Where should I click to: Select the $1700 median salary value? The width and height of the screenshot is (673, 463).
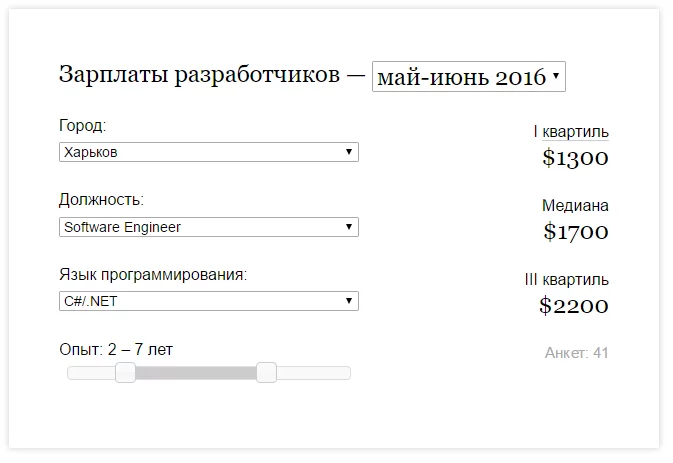tap(575, 232)
